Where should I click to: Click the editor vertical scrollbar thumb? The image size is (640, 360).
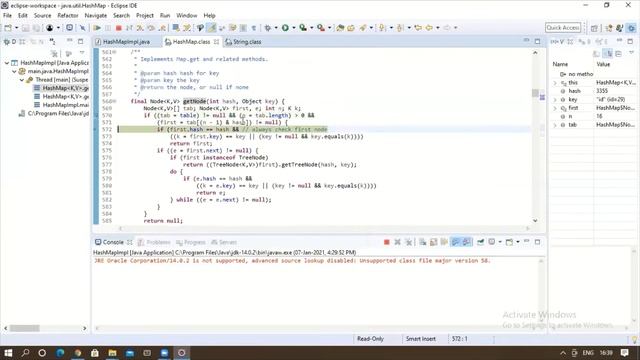pos(535,93)
